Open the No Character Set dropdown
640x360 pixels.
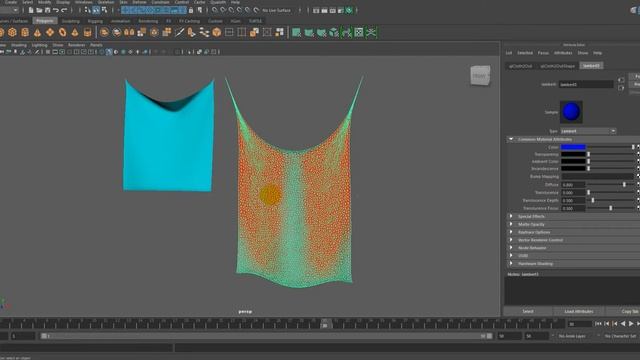(x=620, y=336)
